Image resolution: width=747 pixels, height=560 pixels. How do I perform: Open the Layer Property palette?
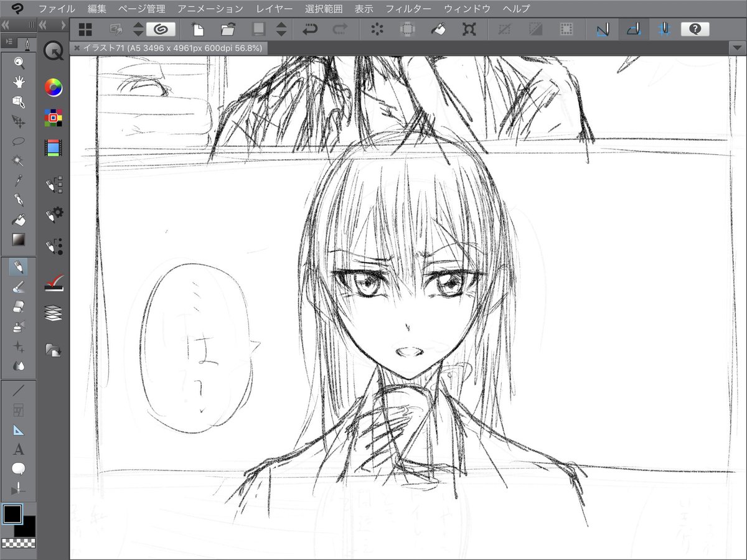tap(54, 284)
